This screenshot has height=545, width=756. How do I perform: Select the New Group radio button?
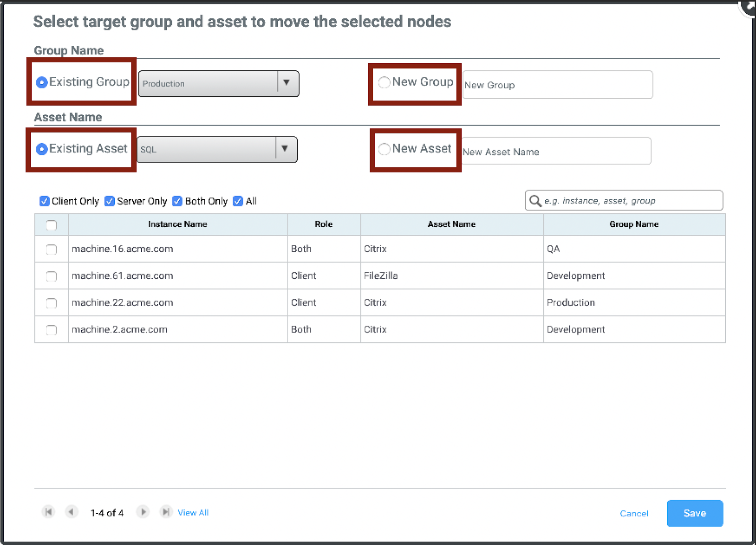tap(384, 82)
